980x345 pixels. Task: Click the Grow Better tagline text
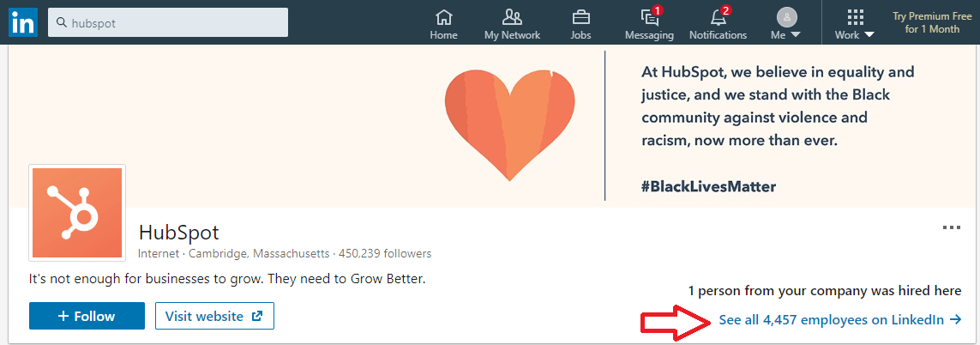[227, 279]
